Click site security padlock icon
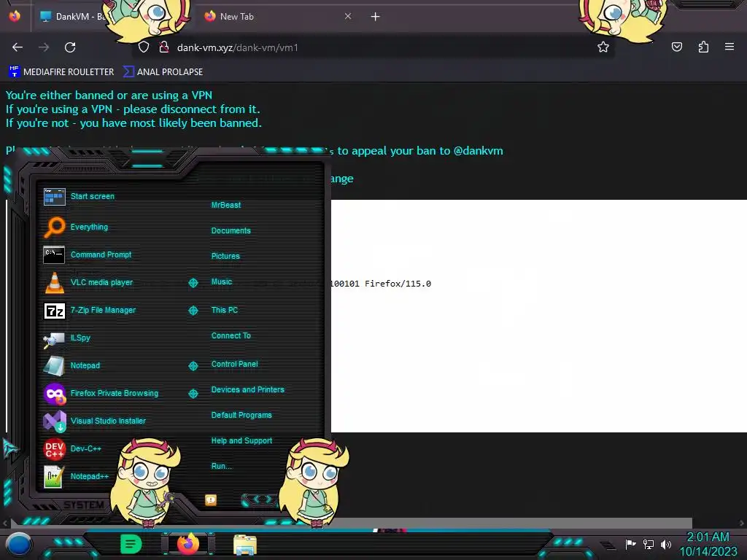 164,47
